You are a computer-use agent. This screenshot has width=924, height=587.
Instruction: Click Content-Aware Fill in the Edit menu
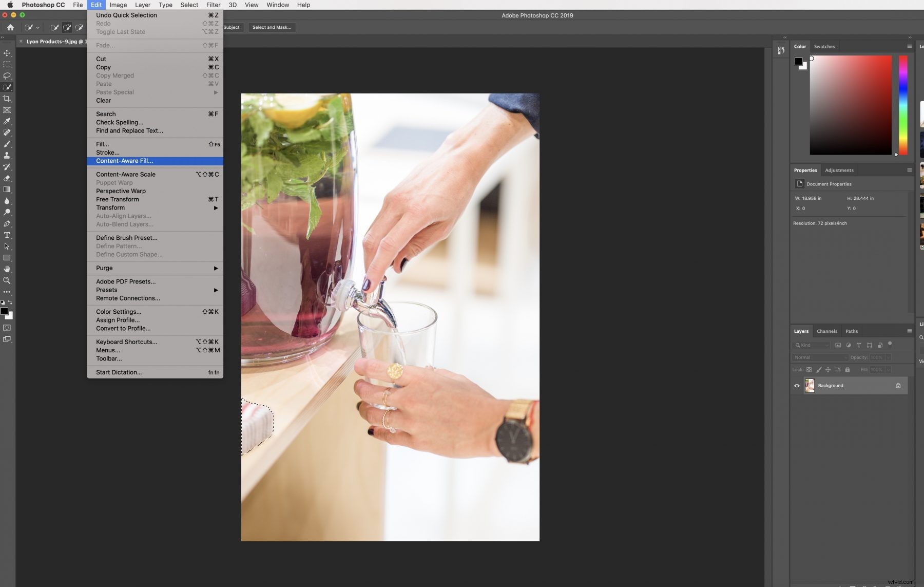[x=125, y=161]
